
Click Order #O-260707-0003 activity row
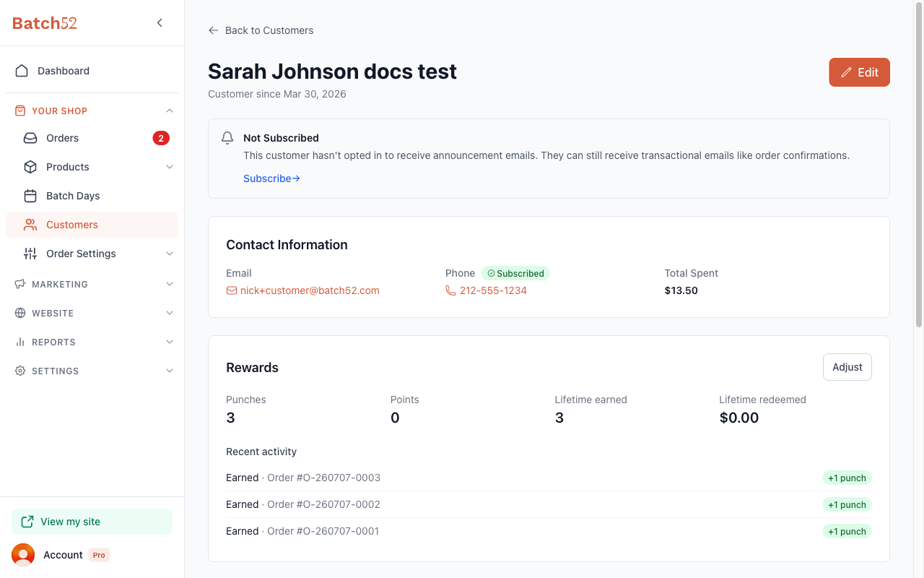click(549, 478)
